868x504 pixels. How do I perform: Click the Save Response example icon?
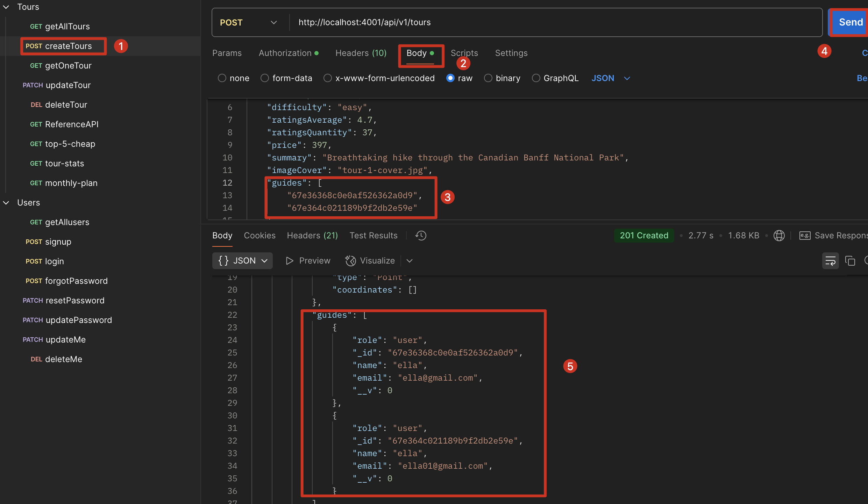(805, 236)
